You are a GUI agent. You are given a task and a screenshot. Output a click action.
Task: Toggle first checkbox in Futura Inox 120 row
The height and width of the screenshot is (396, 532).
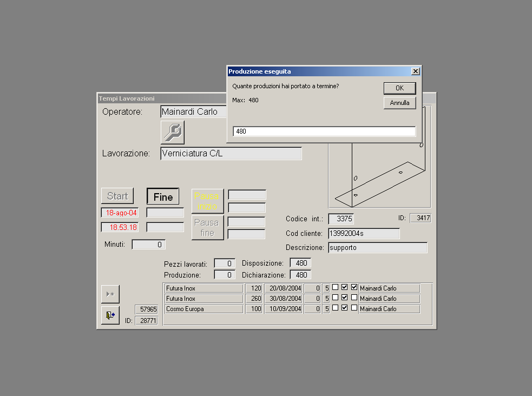[335, 287]
